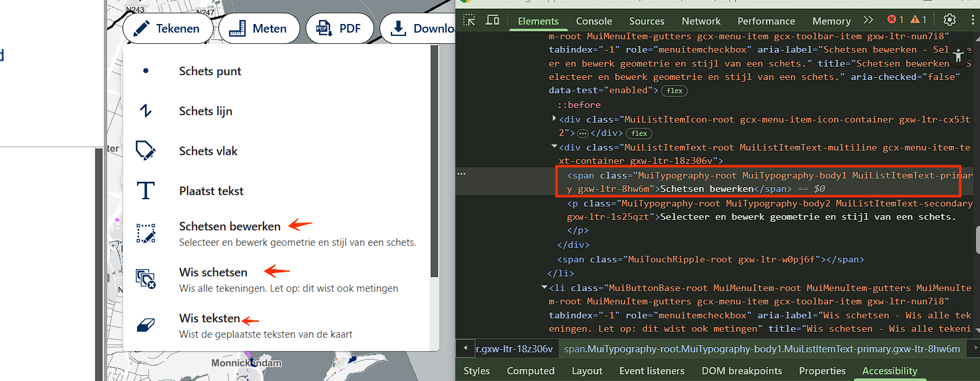Click the Plaatst tekst T icon
Viewport: 980px width, 381px height.
click(145, 191)
